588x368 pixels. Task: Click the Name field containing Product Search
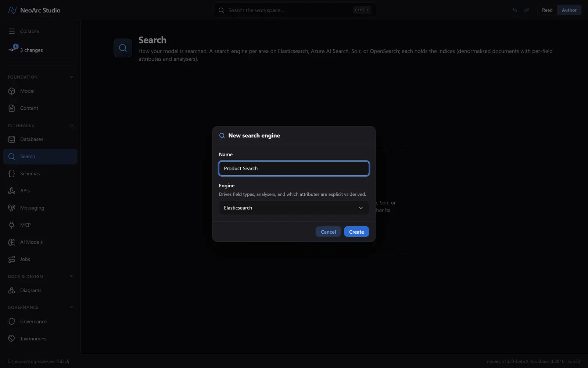click(294, 169)
